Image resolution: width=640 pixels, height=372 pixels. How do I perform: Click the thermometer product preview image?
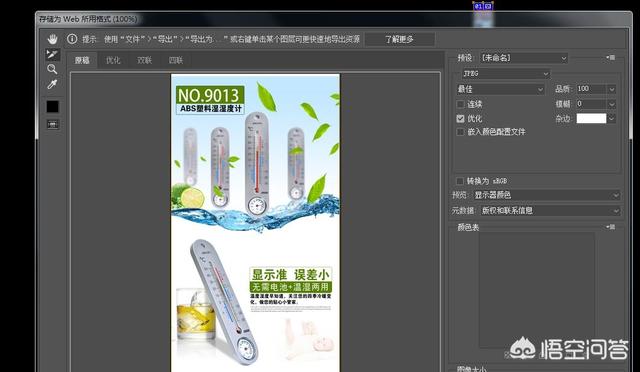(x=256, y=223)
